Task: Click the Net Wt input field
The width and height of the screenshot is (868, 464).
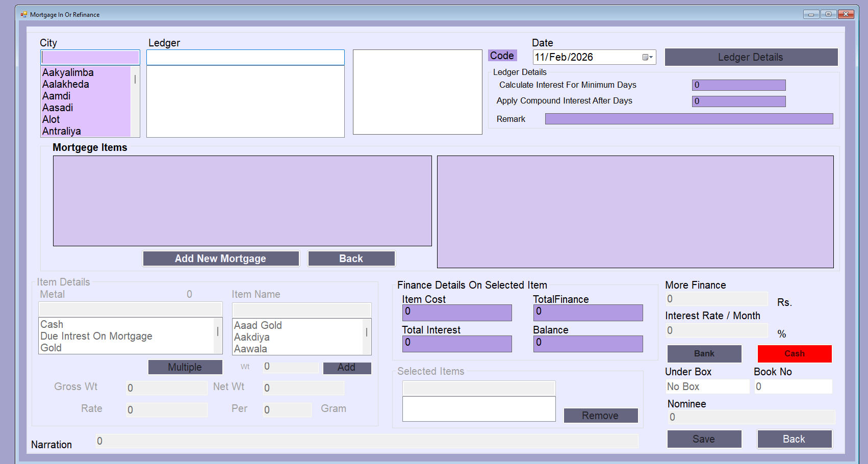Action: (303, 388)
